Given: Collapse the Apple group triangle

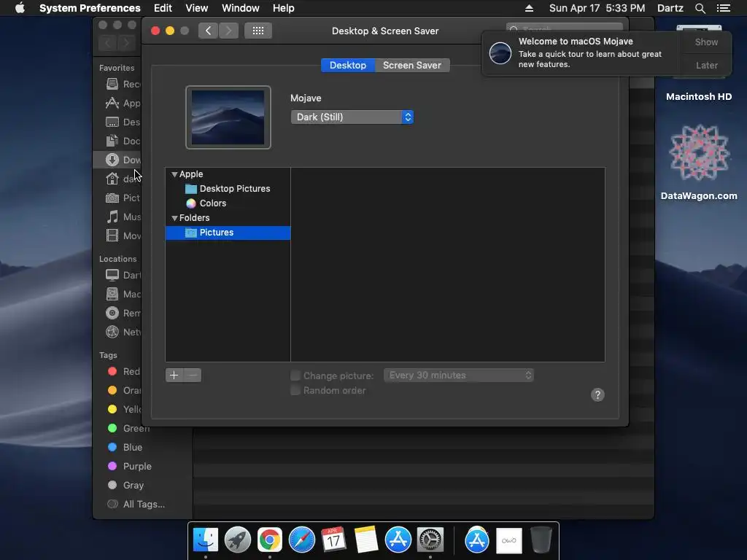Looking at the screenshot, I should click(174, 174).
